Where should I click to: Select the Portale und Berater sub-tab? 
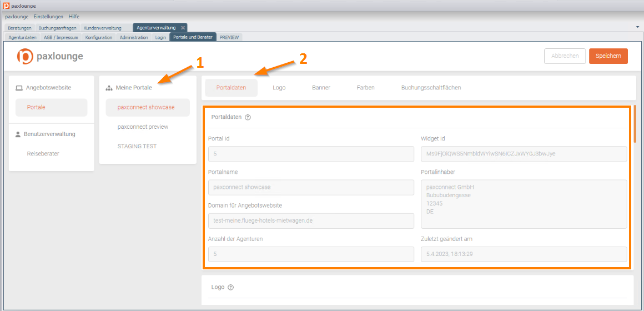(x=193, y=37)
